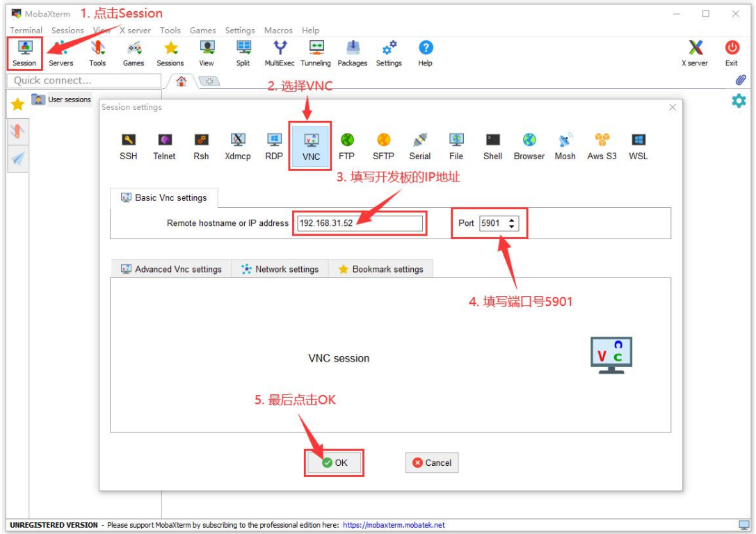Viewport: 756px width, 534px height.
Task: Open the Macros menu
Action: click(278, 30)
